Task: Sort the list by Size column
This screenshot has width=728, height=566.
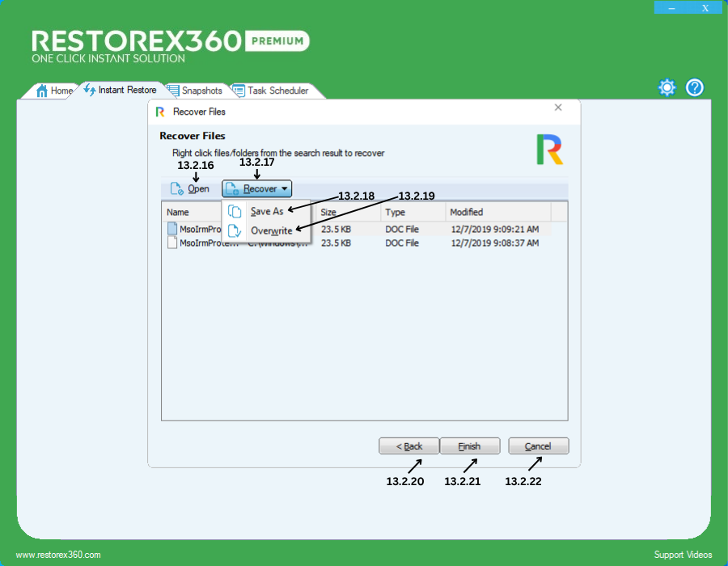Action: pos(348,212)
